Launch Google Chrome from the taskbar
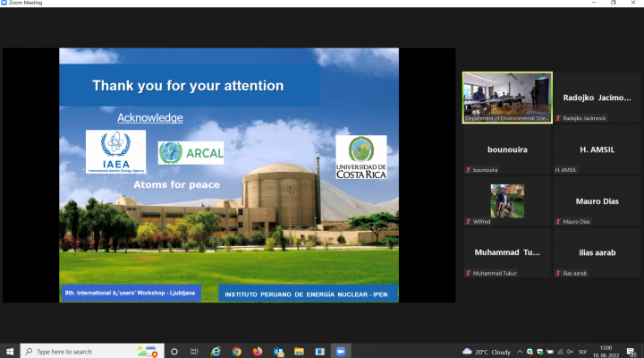Image resolution: width=644 pixels, height=358 pixels. click(236, 352)
